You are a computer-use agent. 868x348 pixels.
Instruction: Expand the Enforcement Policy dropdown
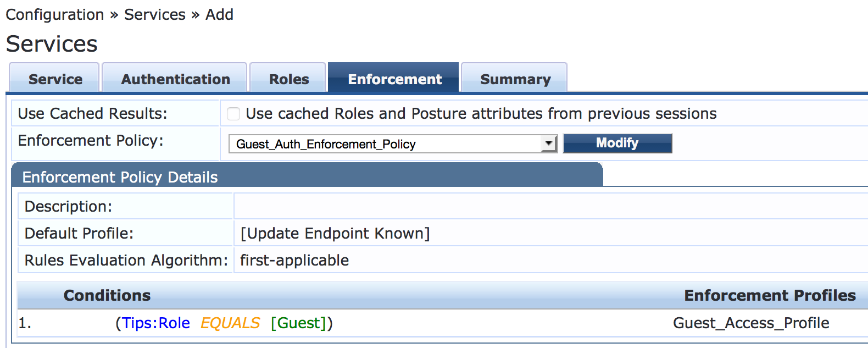(548, 144)
